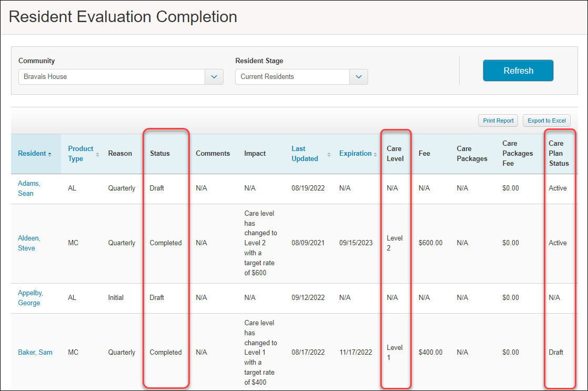This screenshot has width=588, height=391.
Task: Click Initial reason in Appelby, George row
Action: click(x=116, y=297)
